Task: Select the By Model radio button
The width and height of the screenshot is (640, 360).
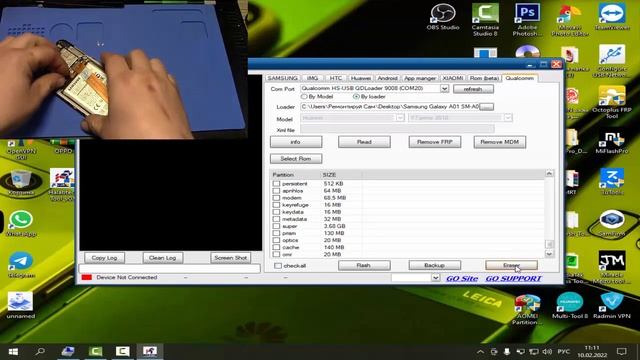Action: [304, 97]
